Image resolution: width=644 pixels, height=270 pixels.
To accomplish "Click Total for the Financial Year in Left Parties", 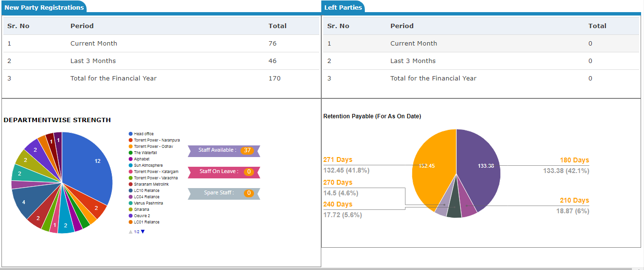I will [x=433, y=79].
